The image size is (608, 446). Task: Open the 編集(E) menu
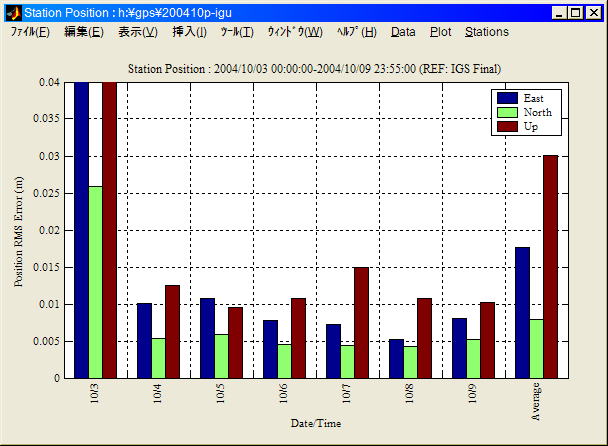(x=83, y=32)
